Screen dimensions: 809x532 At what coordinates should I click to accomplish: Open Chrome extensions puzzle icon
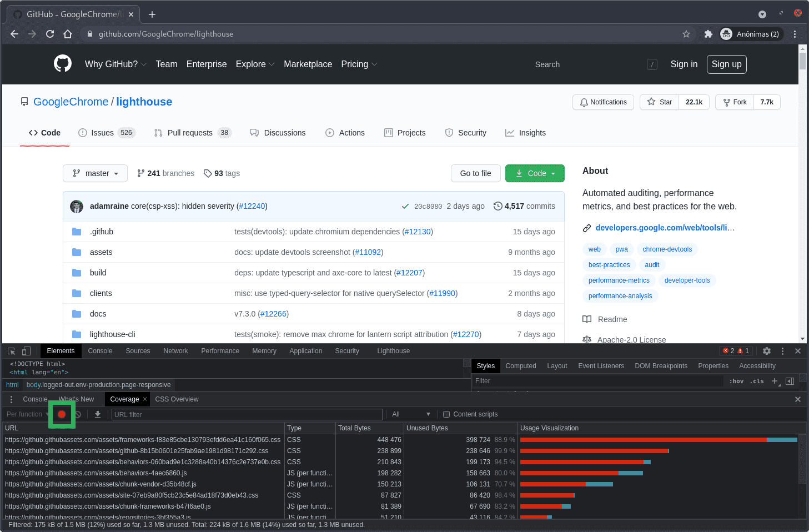click(708, 34)
